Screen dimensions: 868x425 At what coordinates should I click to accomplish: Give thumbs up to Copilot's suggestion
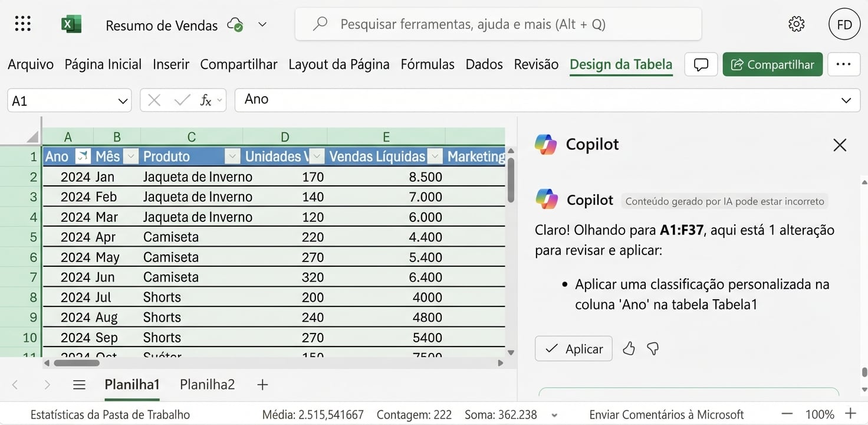[x=629, y=349]
